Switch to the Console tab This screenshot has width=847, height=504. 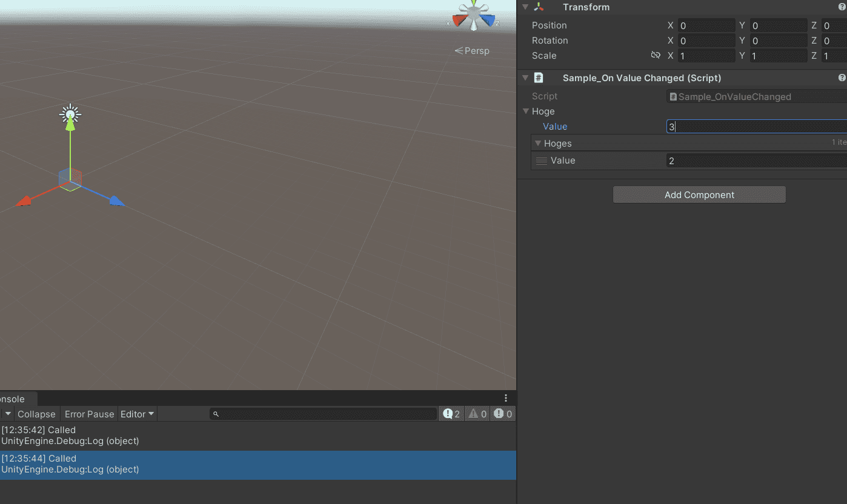[x=17, y=399]
